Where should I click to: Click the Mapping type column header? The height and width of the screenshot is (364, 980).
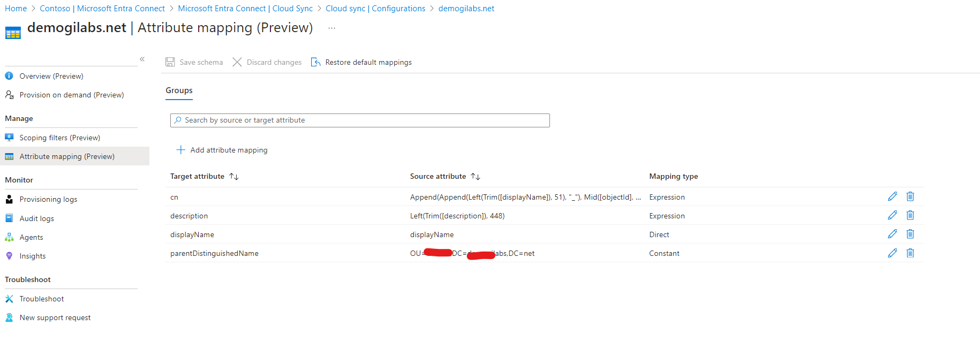[x=674, y=176]
